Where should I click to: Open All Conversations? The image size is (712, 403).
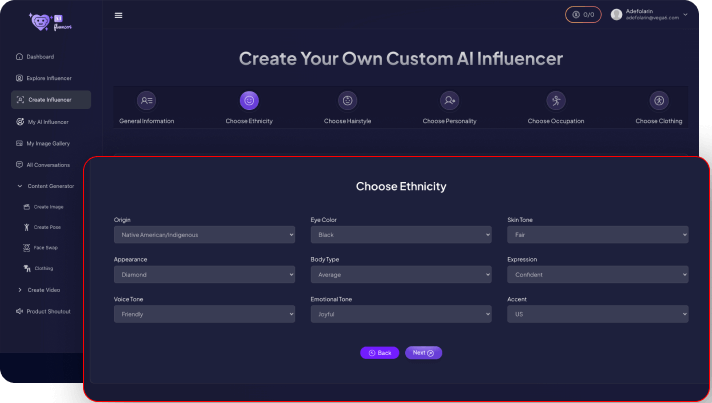48,165
